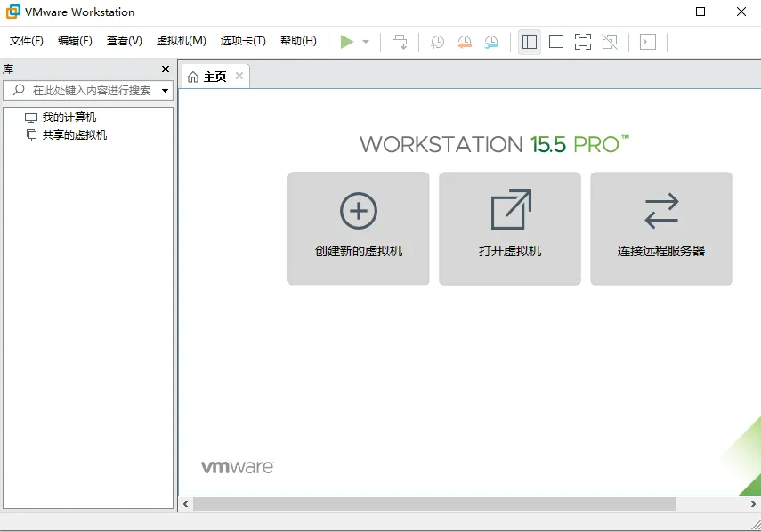
Task: Click Send Ctrl+Alt+Del toolbar icon
Action: 400,42
